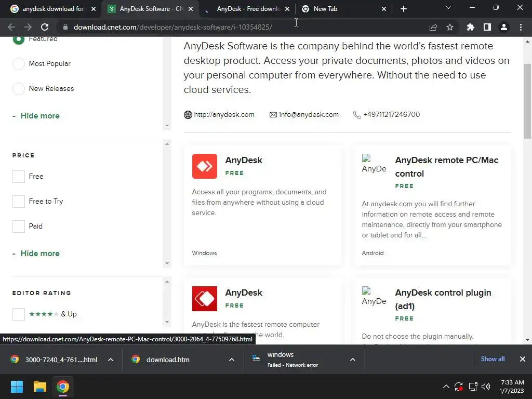Click the info@anydesk.com email link

click(309, 115)
